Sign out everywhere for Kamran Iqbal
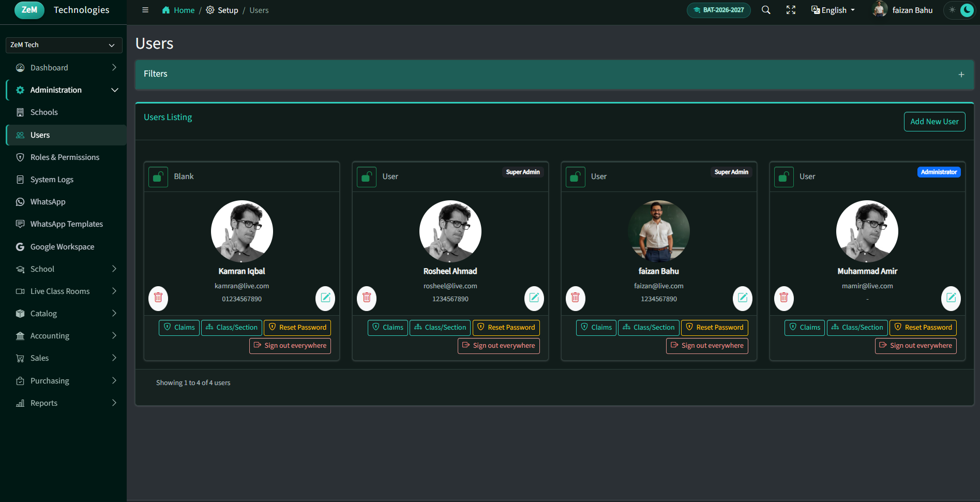Image resolution: width=980 pixels, height=502 pixels. pos(290,346)
